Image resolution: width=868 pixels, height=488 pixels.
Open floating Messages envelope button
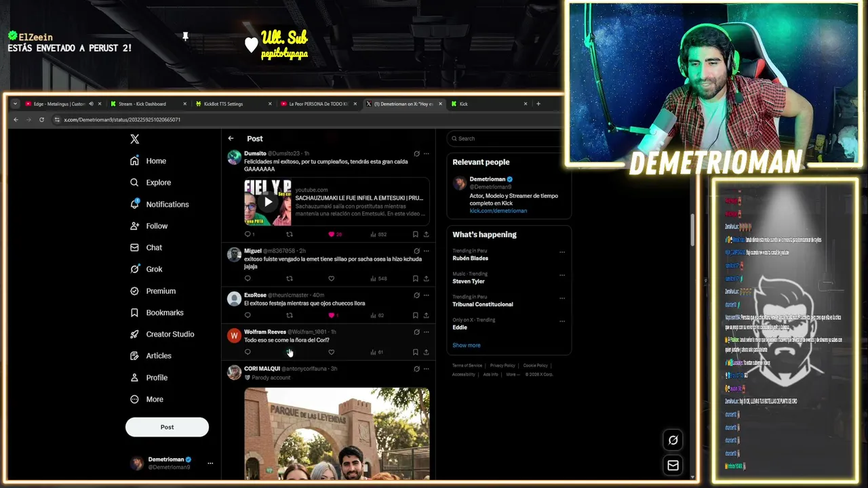(673, 465)
